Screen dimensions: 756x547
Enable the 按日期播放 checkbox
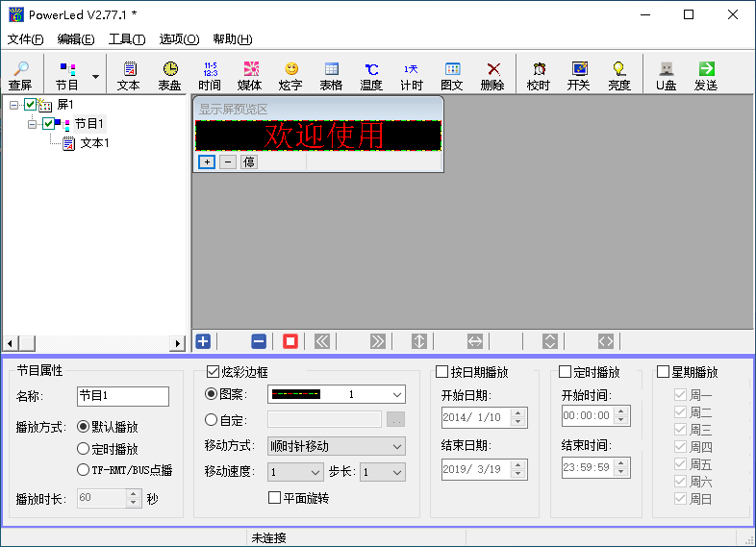442,372
